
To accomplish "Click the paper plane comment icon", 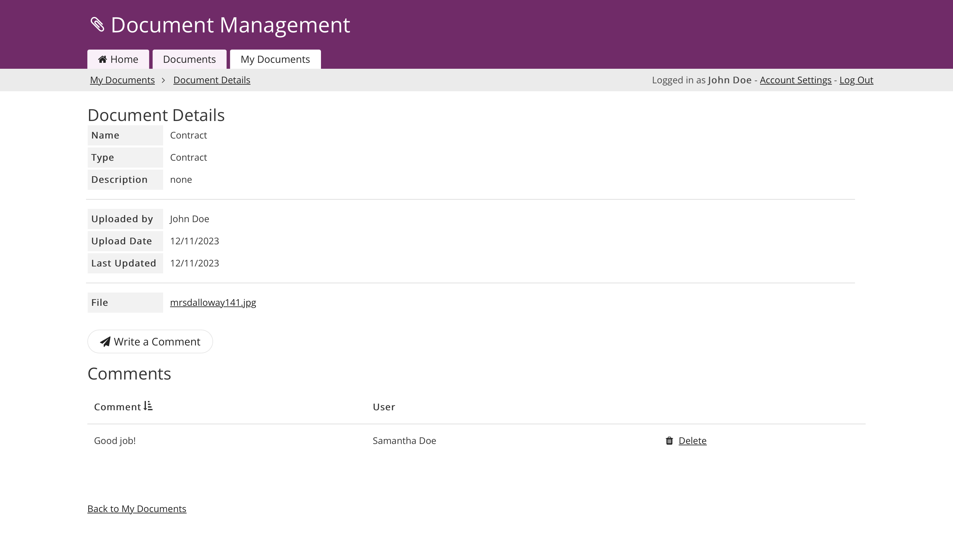I will (105, 341).
